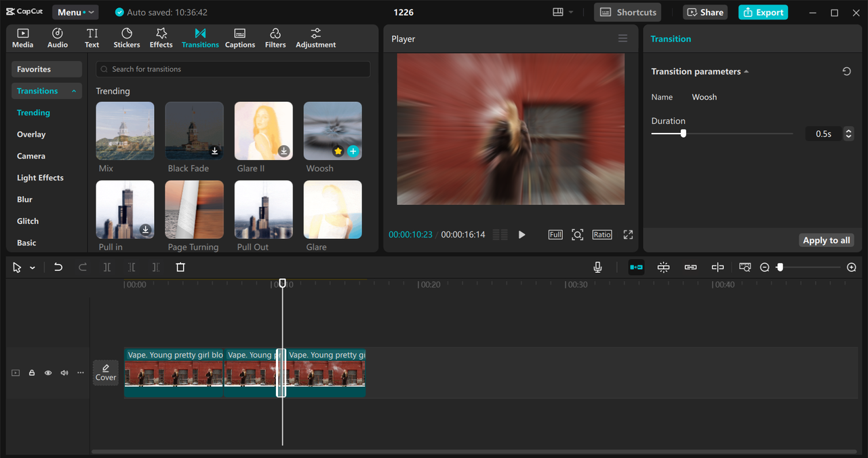Export the project

[x=763, y=12]
